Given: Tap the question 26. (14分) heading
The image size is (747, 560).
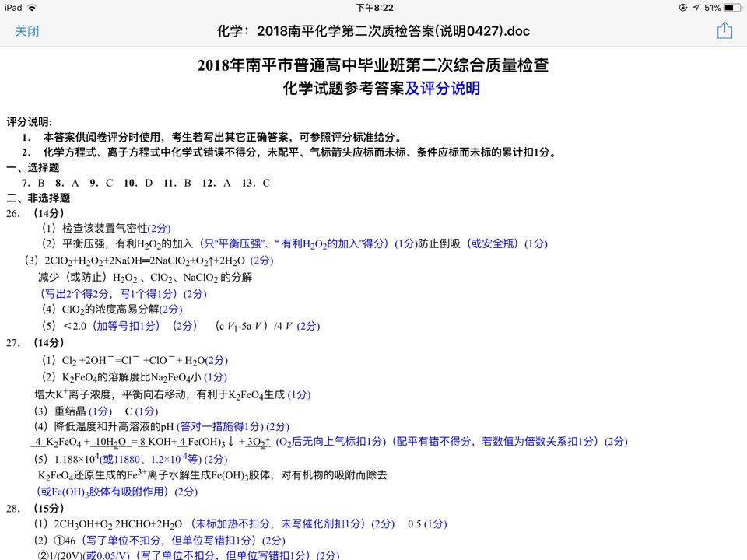Looking at the screenshot, I should pos(35,213).
